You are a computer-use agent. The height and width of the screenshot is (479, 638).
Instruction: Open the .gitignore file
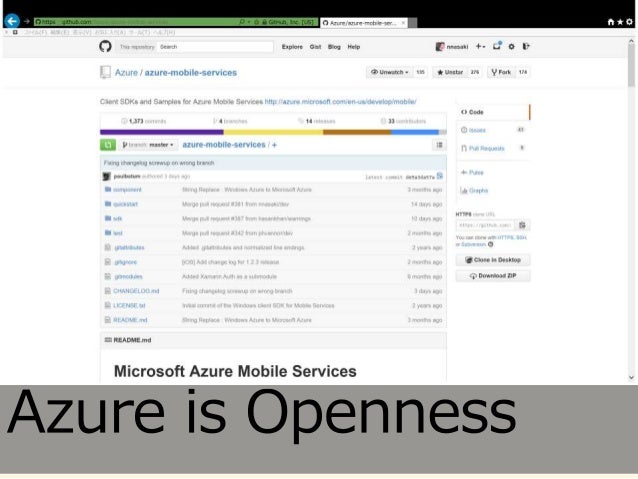pos(125,262)
